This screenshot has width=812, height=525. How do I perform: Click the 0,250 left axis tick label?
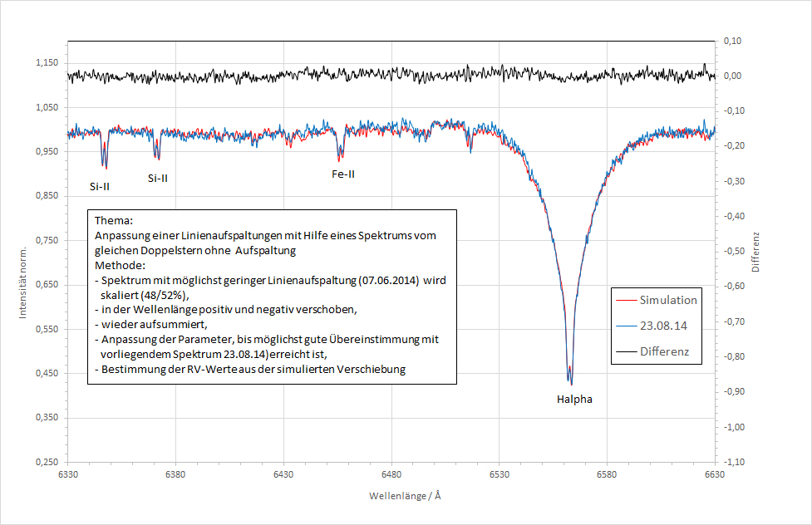(x=47, y=462)
